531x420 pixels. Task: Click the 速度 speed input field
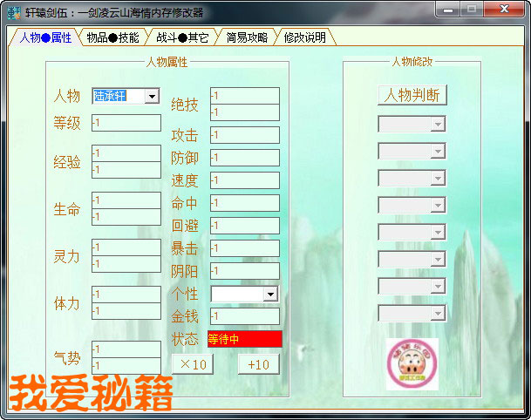(244, 180)
